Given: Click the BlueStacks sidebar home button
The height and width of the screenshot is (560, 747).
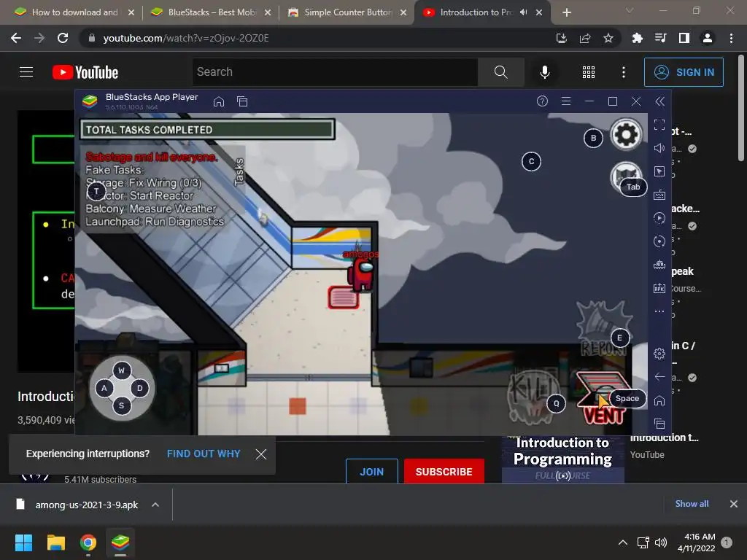Looking at the screenshot, I should tap(659, 400).
